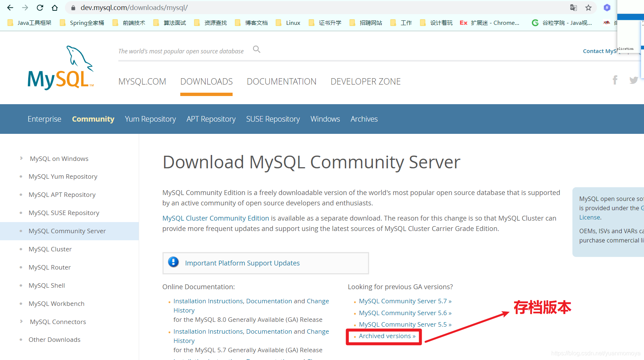
Task: Open the 谷粒学院 - Java视 bookmark
Action: (562, 23)
